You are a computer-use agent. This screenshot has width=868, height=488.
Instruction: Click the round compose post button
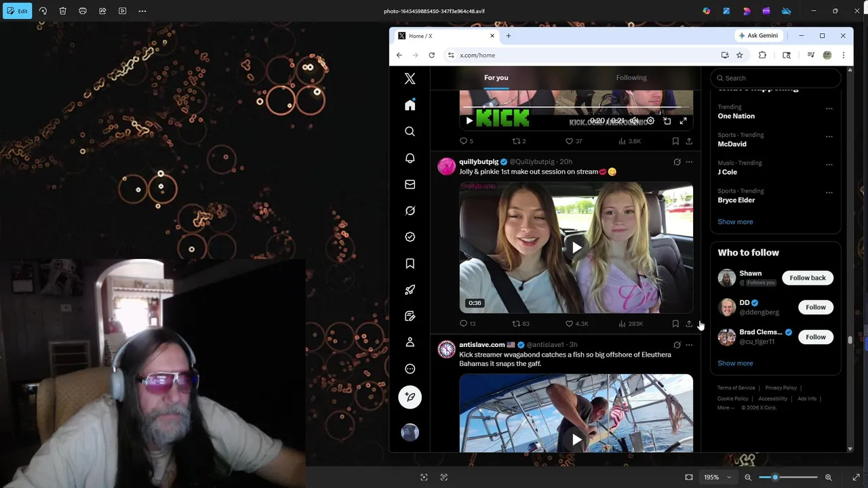pyautogui.click(x=410, y=397)
